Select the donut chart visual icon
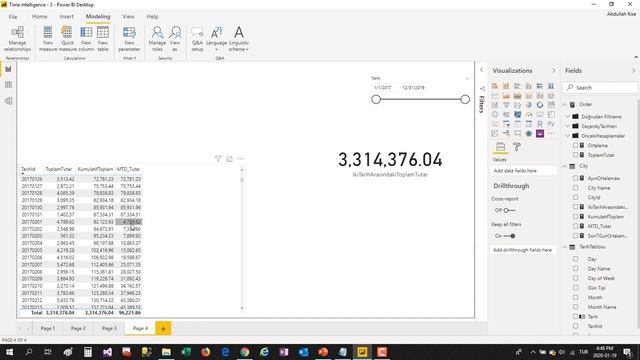640x360 pixels. [540, 105]
